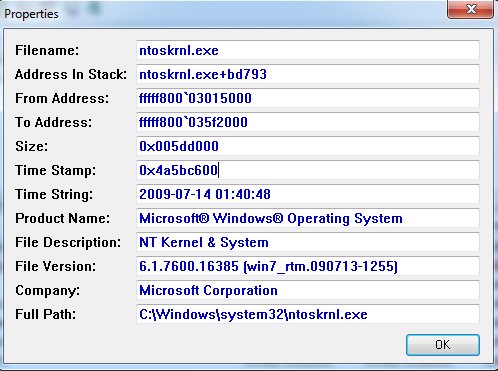This screenshot has height=371, width=498.
Task: Click the Company: label
Action: (x=47, y=290)
